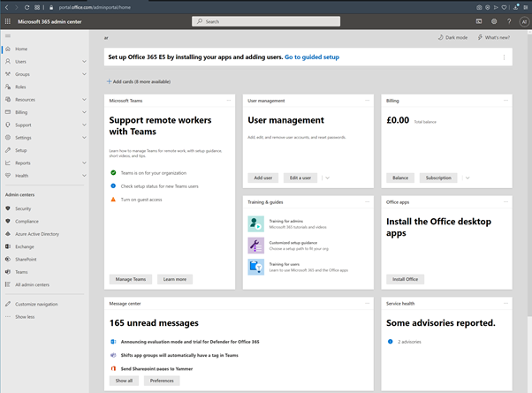Click the Support headset icon
This screenshot has width=532, height=393.
pyautogui.click(x=8, y=125)
